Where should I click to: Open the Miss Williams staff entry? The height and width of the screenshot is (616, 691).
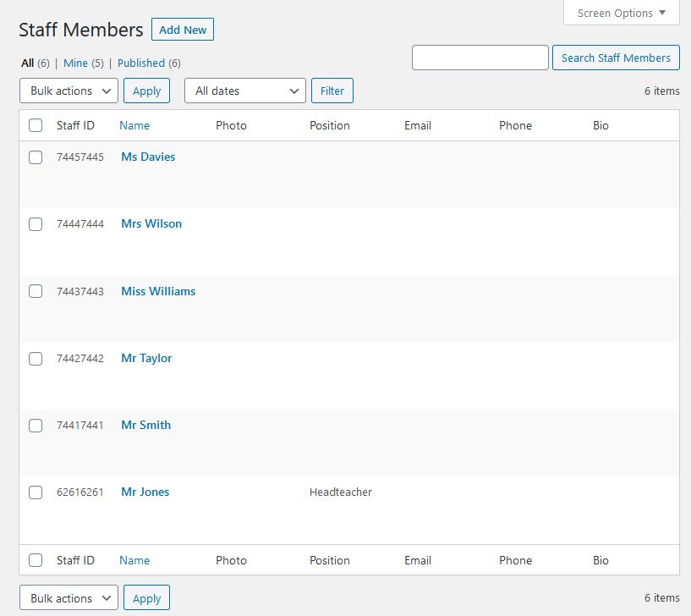[158, 291]
